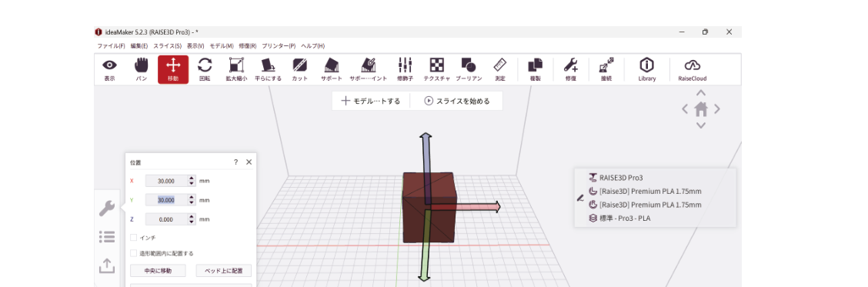The width and height of the screenshot is (868, 287).
Task: Click the Z position input field
Action: pos(167,219)
